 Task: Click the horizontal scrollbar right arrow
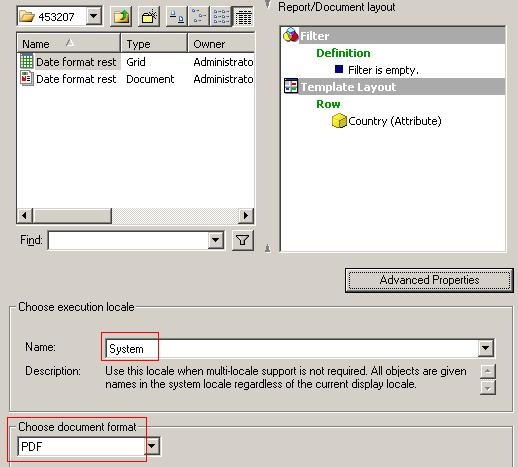(x=246, y=216)
